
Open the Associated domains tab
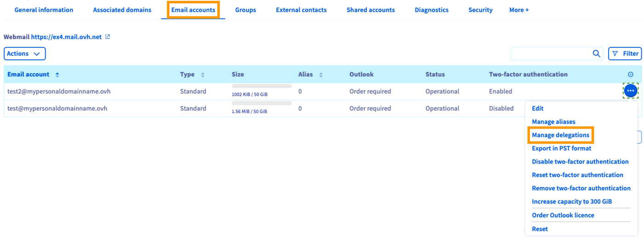(122, 10)
